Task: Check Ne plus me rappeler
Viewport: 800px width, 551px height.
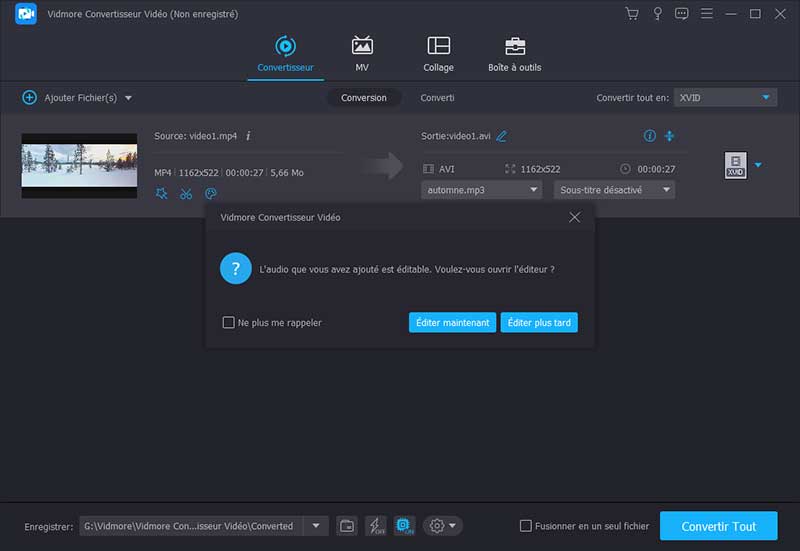Action: click(229, 322)
